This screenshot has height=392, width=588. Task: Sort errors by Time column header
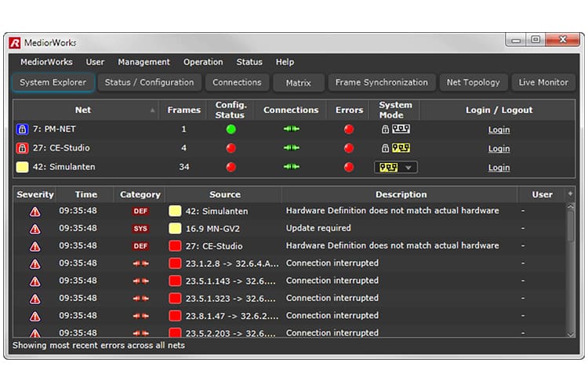tap(86, 194)
